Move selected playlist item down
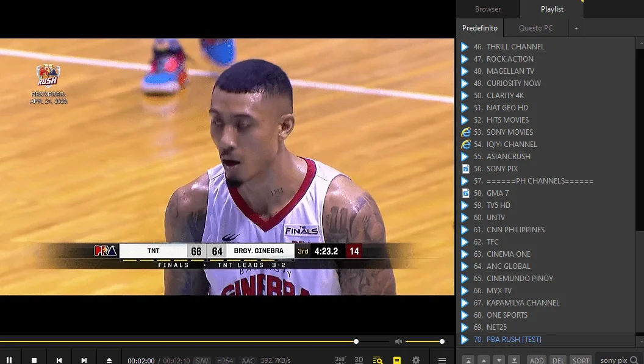Screen dimensions: 644x364 tap(499, 360)
